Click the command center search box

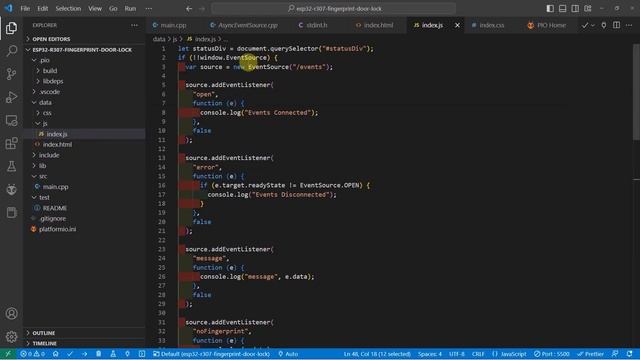[x=334, y=9]
